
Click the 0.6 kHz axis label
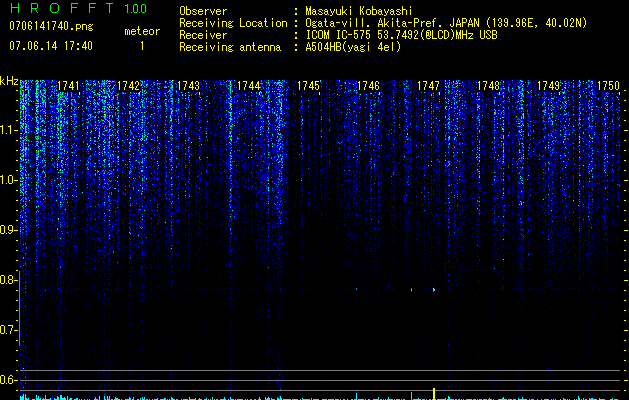7,380
